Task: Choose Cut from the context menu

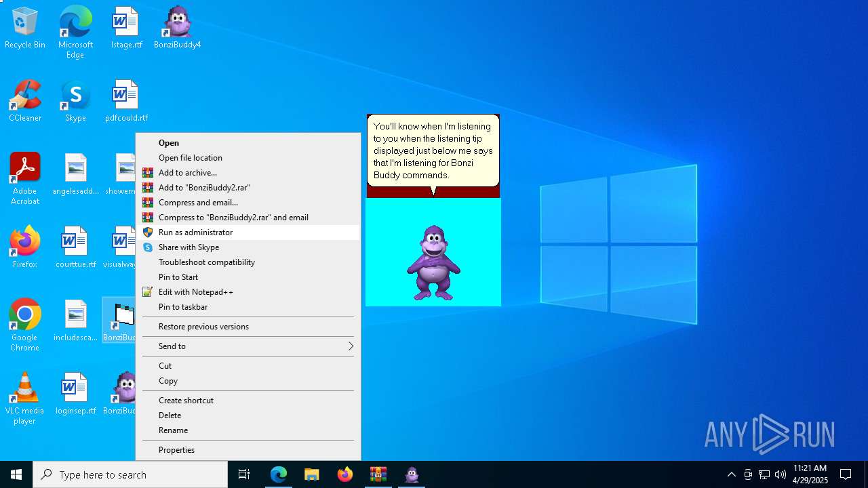Action: point(248,366)
